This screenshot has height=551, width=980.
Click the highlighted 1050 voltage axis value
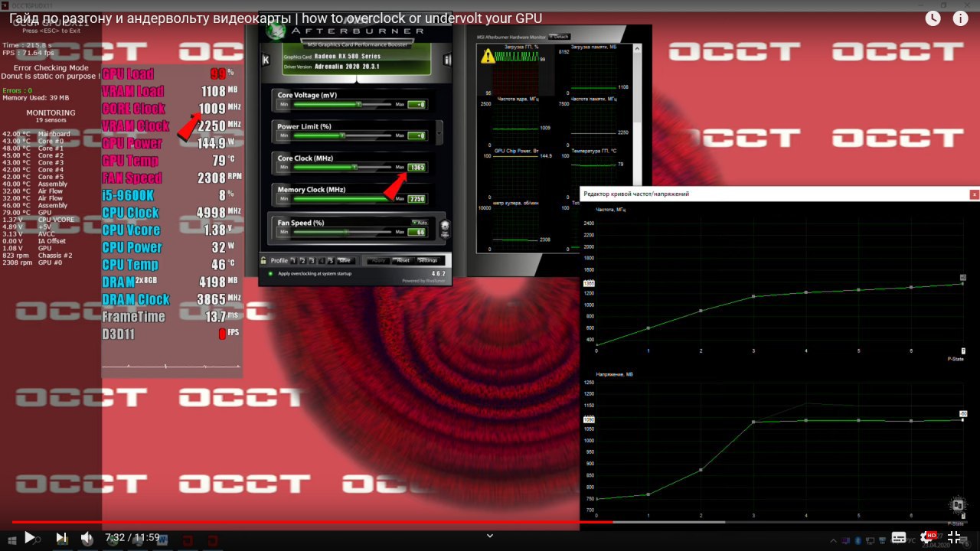coord(589,419)
